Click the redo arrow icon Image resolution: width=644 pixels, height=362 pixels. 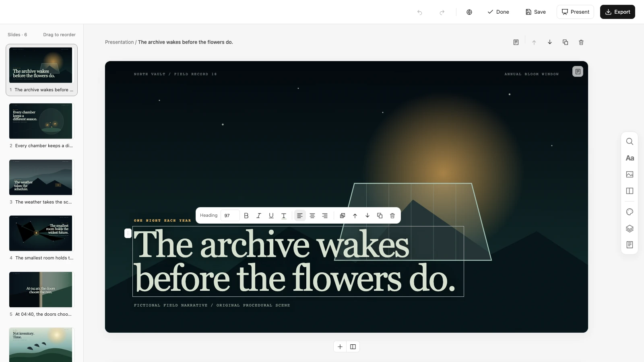pos(442,12)
